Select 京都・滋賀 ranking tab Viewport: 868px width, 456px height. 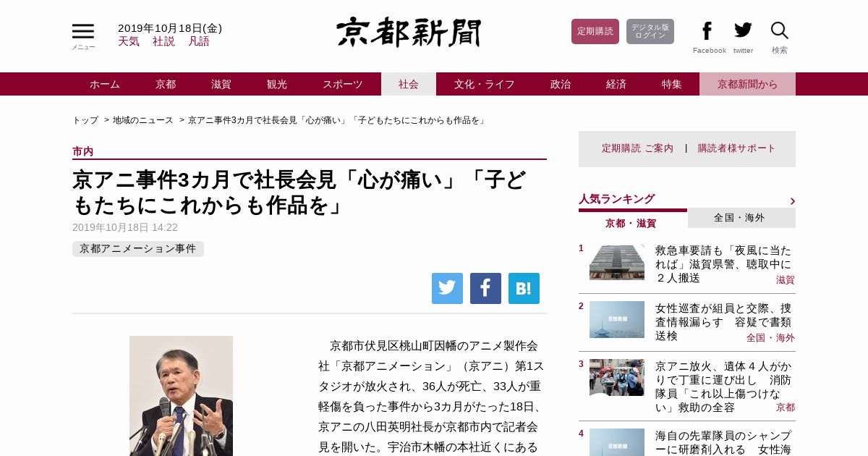pos(631,223)
